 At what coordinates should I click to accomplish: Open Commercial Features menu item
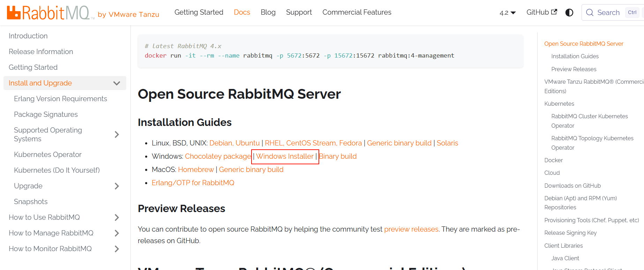357,12
